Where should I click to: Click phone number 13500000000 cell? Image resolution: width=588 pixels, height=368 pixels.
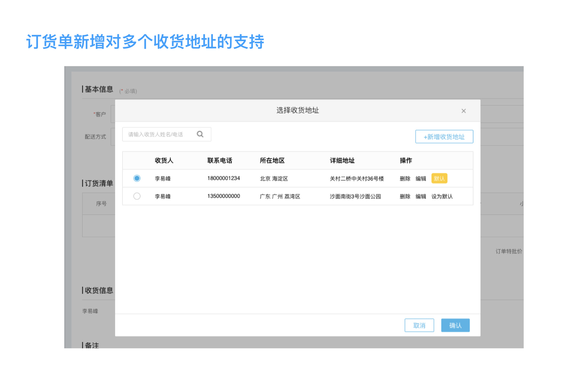click(x=224, y=196)
